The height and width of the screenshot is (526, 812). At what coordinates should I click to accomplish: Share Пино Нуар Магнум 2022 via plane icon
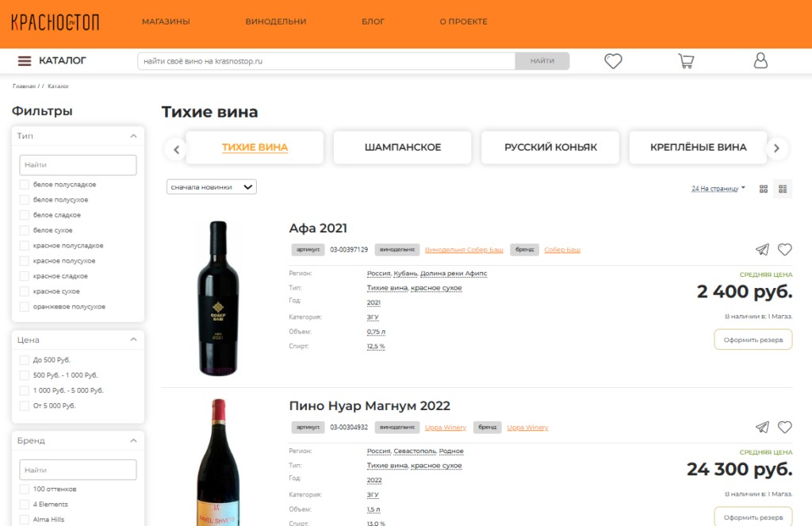(762, 428)
